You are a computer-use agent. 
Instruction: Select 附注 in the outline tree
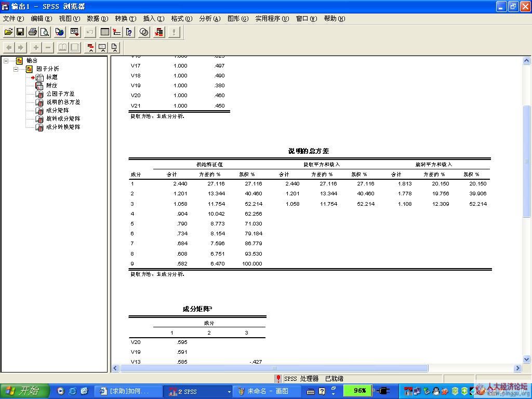52,86
